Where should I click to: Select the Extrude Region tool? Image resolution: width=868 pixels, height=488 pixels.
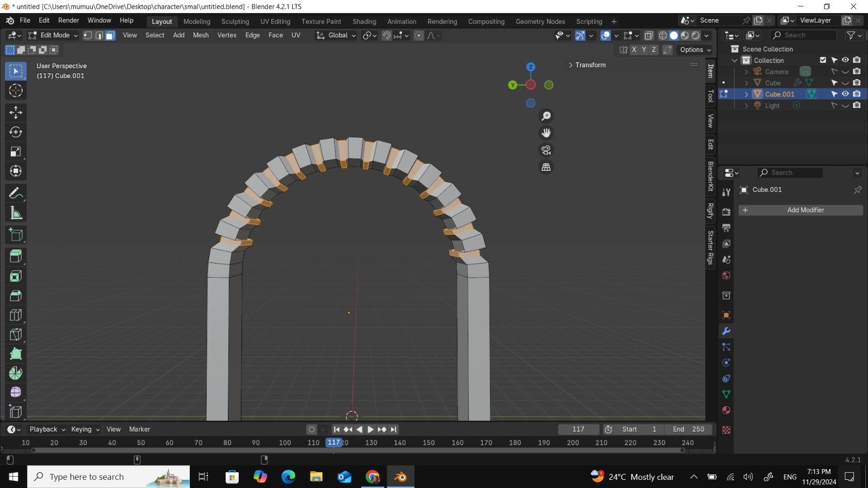point(16,256)
